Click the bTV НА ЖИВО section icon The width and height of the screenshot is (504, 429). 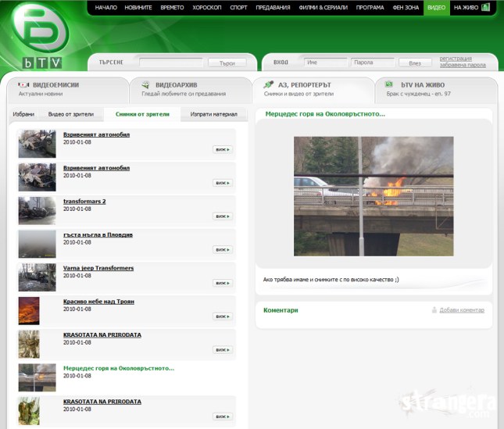point(389,85)
